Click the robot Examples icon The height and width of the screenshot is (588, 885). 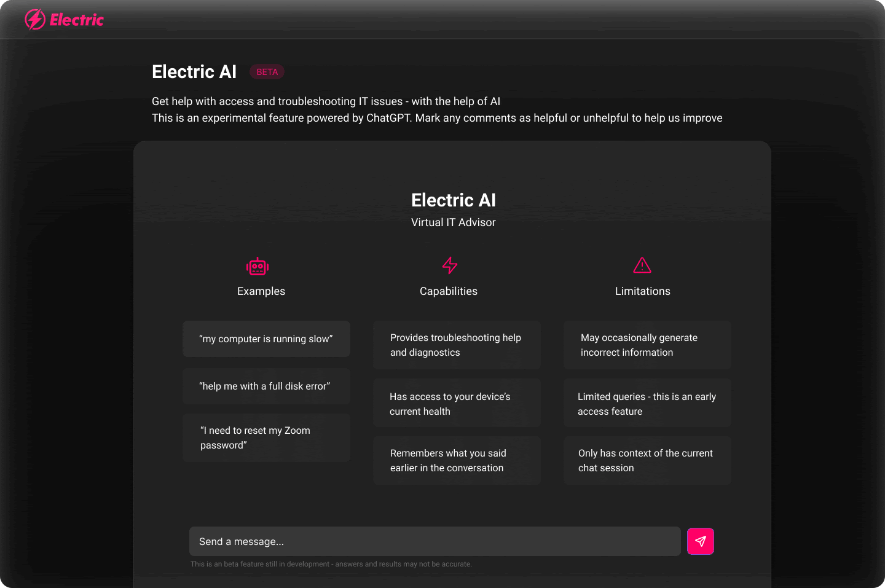click(x=258, y=266)
